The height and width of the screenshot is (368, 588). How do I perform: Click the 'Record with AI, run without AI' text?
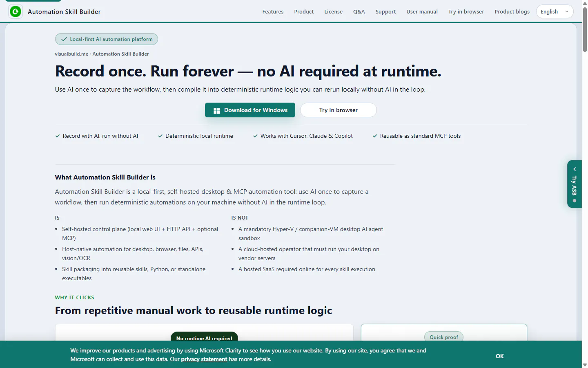[100, 136]
